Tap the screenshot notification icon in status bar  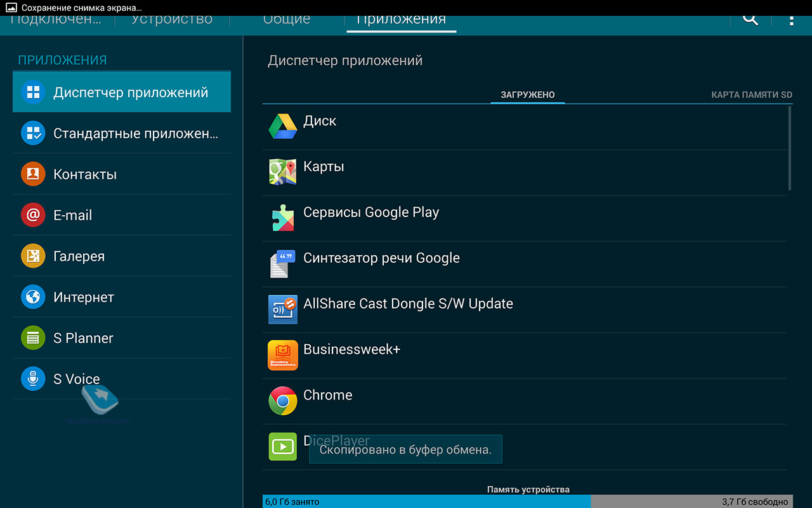click(11, 8)
